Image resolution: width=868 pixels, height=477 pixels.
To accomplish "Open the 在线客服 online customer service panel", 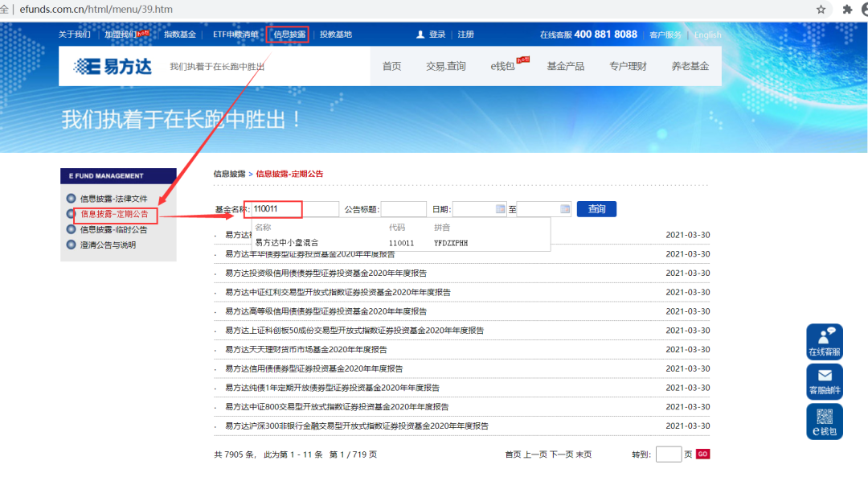I will point(825,341).
